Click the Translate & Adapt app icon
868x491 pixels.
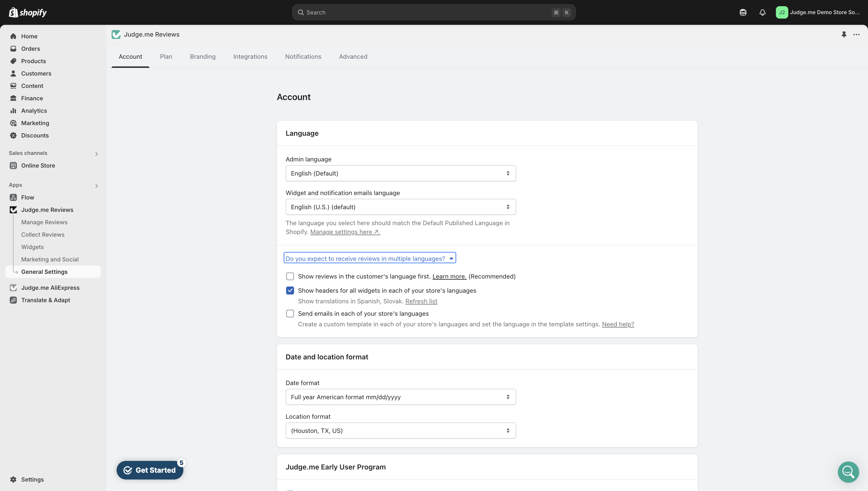tap(13, 300)
